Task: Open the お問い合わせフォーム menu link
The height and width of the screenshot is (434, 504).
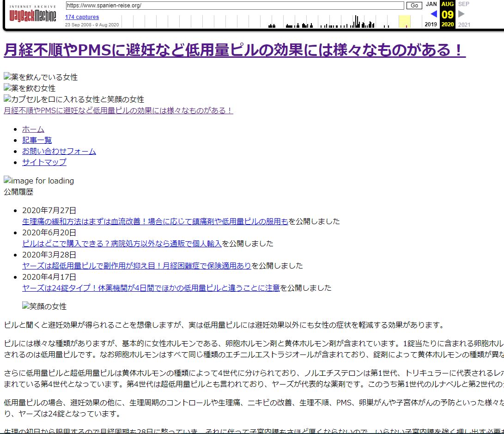Action: click(59, 151)
